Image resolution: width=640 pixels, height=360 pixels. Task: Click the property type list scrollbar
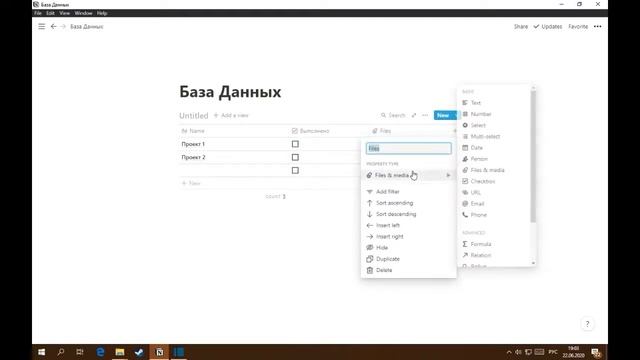pos(533,156)
